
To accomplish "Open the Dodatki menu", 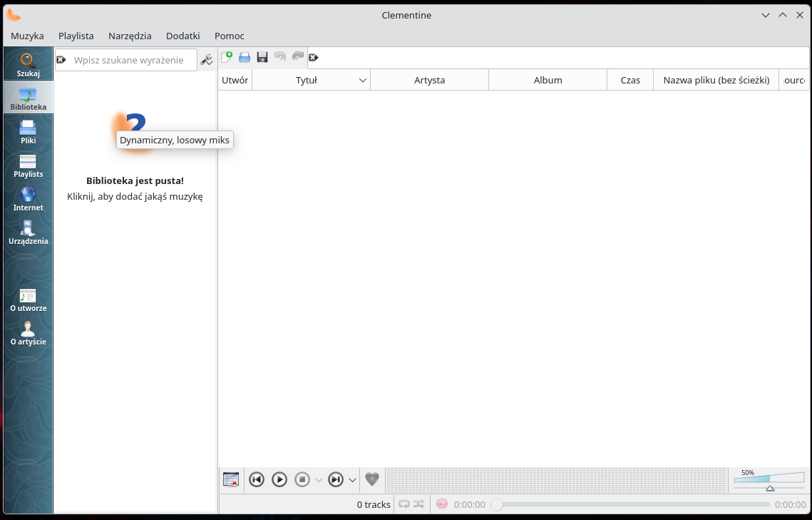I will coord(183,36).
